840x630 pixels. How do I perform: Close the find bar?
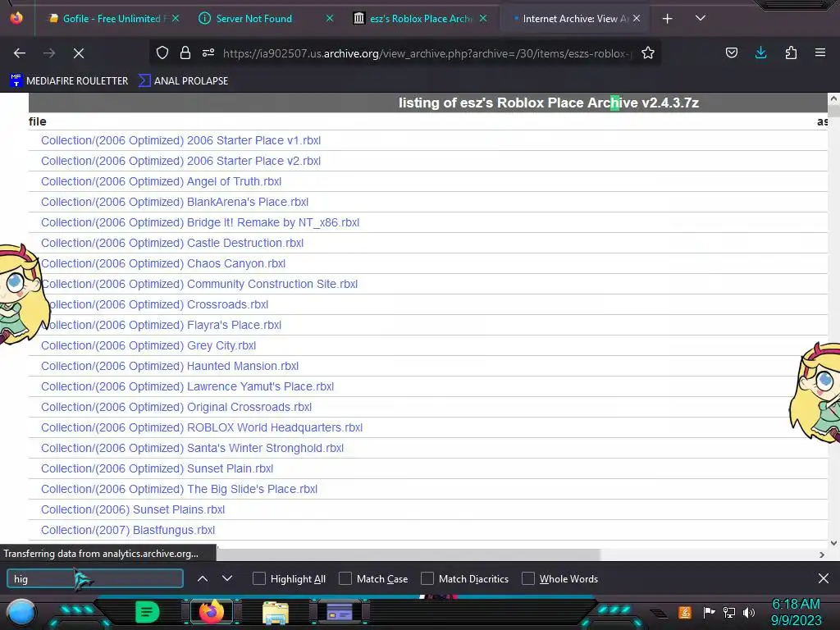tap(824, 578)
